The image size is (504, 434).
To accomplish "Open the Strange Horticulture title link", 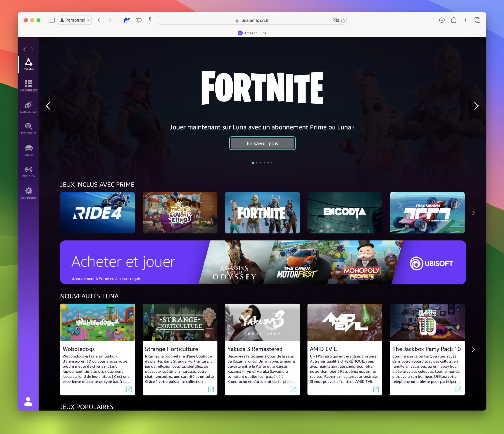I will [x=171, y=349].
